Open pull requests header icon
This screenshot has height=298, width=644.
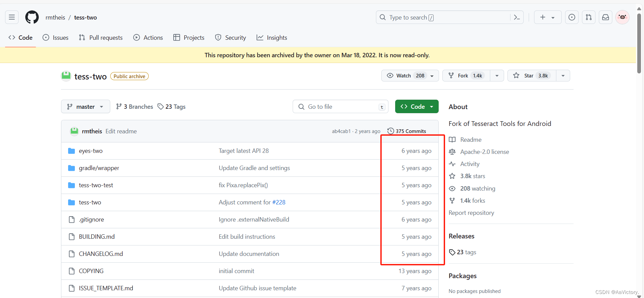pyautogui.click(x=589, y=17)
